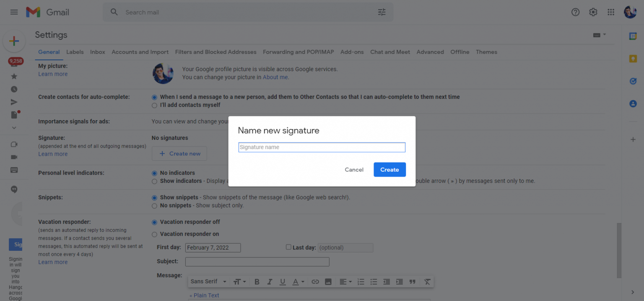This screenshot has height=301, width=644.
Task: Click the Signature name input field
Action: pos(322,147)
